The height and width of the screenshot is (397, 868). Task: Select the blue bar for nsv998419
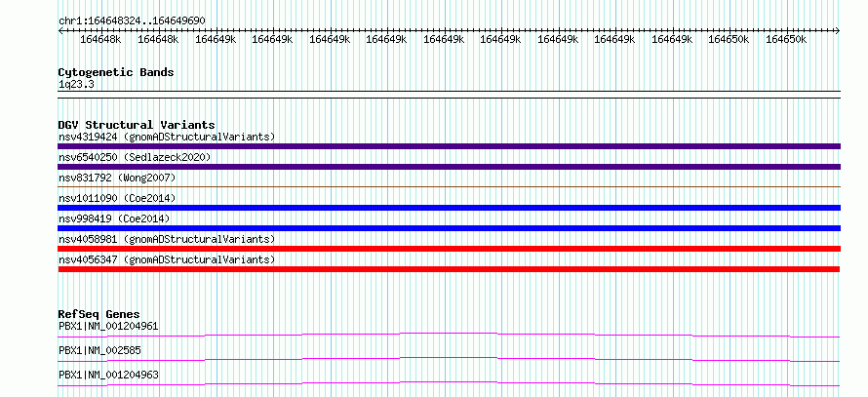449,228
